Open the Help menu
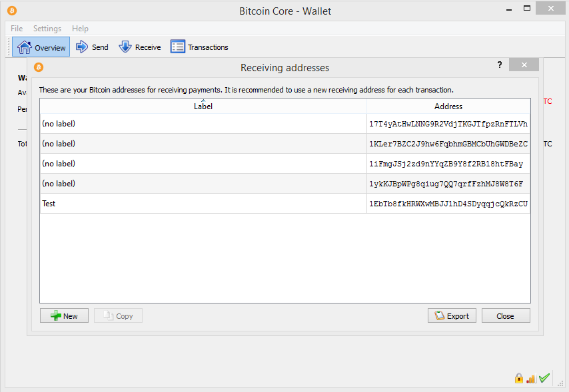Image resolution: width=569 pixels, height=392 pixels. pyautogui.click(x=80, y=28)
